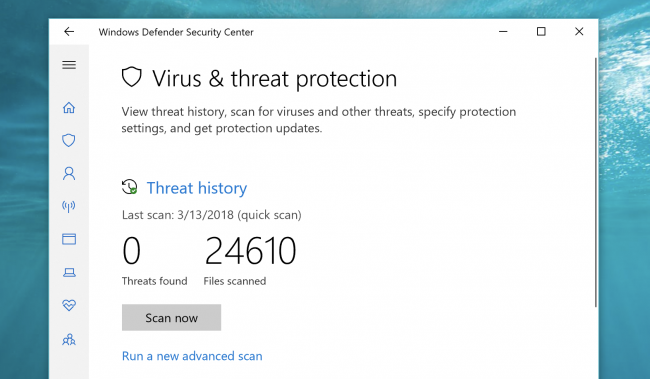Maximize the Windows Defender Security Center window
This screenshot has width=650, height=379.
coord(541,32)
